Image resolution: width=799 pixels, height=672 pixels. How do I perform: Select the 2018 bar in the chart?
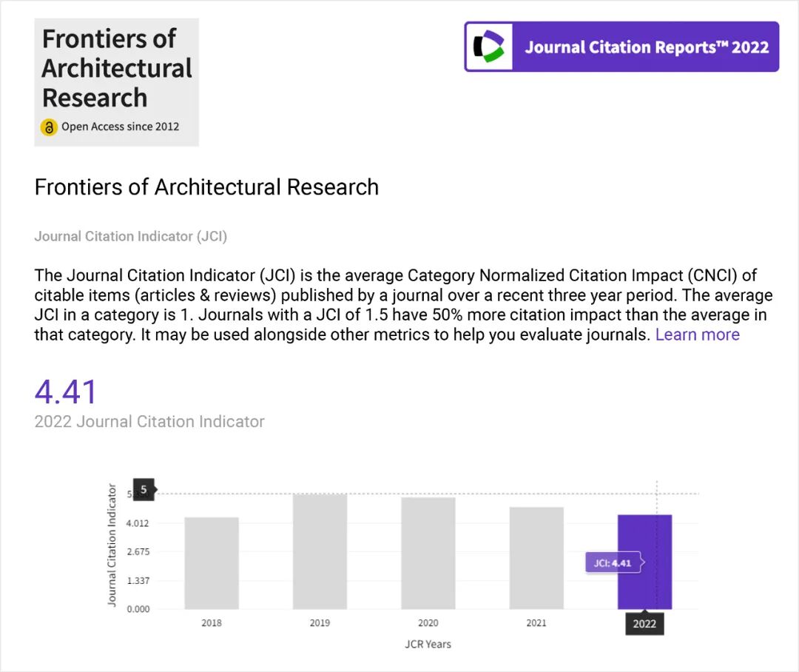pos(212,563)
